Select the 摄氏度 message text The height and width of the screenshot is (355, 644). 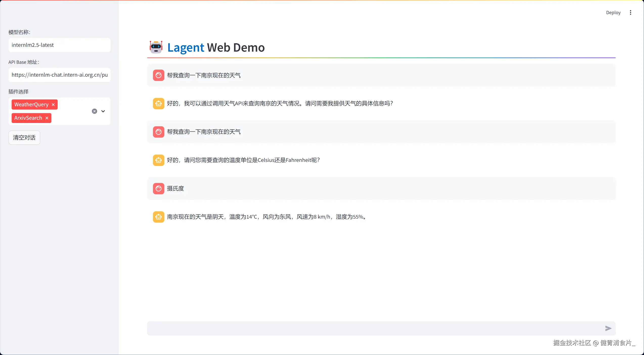[x=175, y=189]
